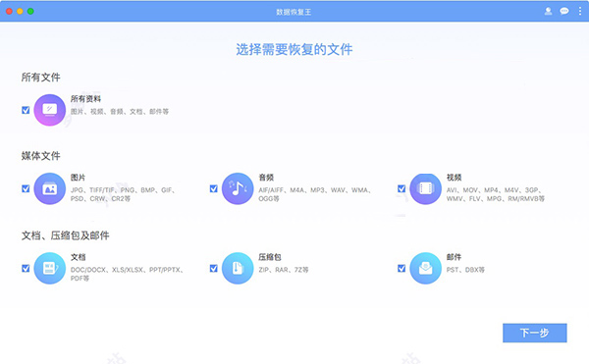
Task: Toggle the 视频 checkbox
Action: 402,188
